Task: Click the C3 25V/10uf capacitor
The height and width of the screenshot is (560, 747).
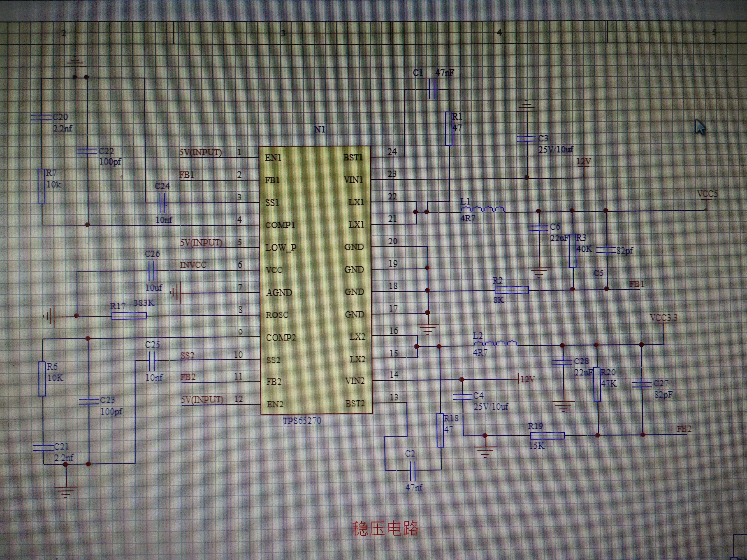Action: pyautogui.click(x=527, y=138)
